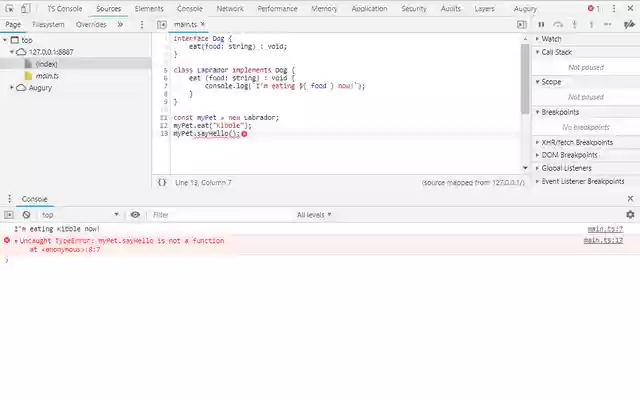Collapse the top frame tree node

[5, 40]
